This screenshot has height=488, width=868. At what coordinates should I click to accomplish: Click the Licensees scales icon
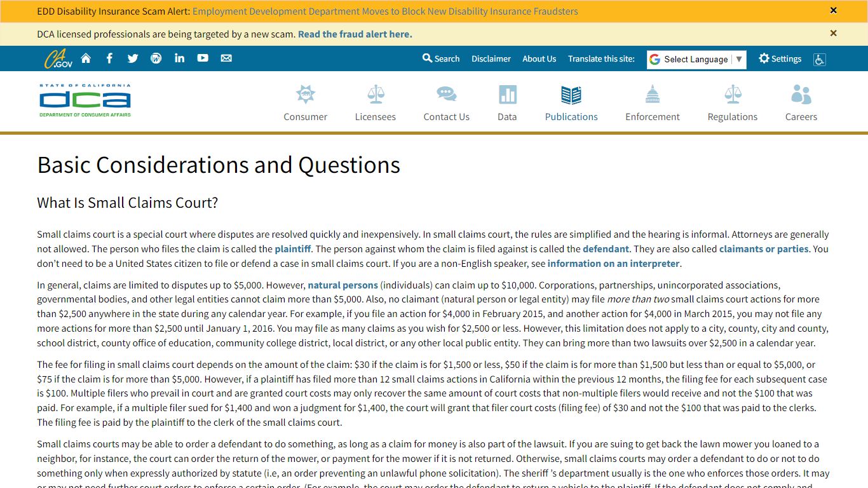(376, 95)
